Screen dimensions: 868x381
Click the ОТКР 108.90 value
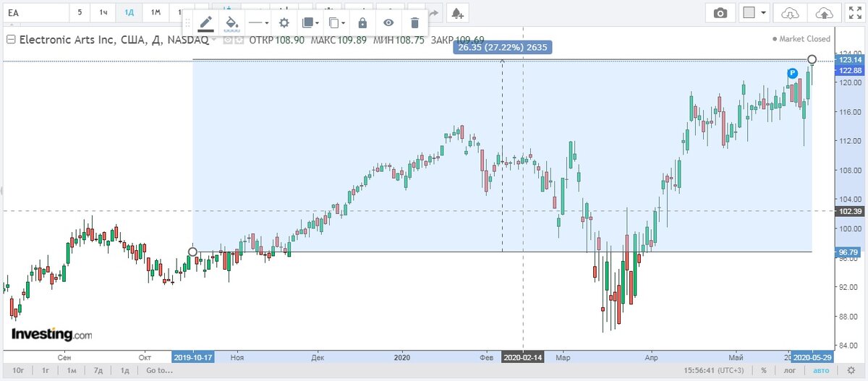point(276,40)
